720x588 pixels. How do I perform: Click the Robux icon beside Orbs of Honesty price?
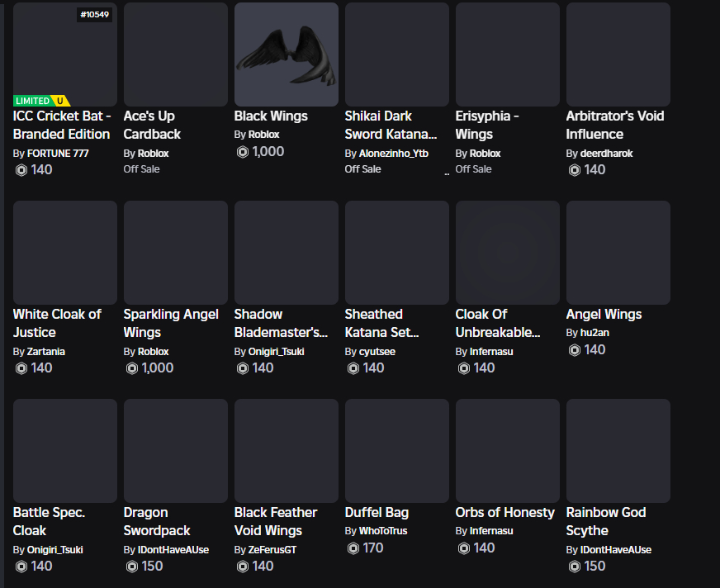(464, 548)
